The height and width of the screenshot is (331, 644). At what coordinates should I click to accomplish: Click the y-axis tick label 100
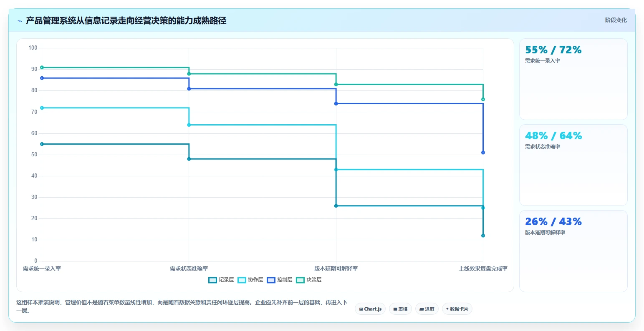pos(33,48)
